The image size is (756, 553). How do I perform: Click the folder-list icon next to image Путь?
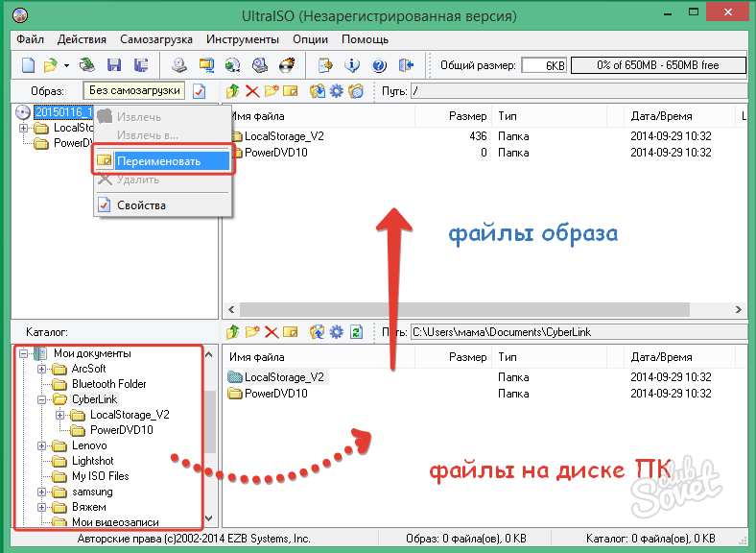click(x=356, y=90)
